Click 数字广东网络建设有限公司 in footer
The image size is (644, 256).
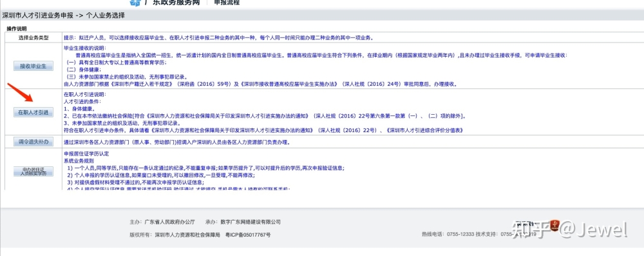click(x=251, y=222)
